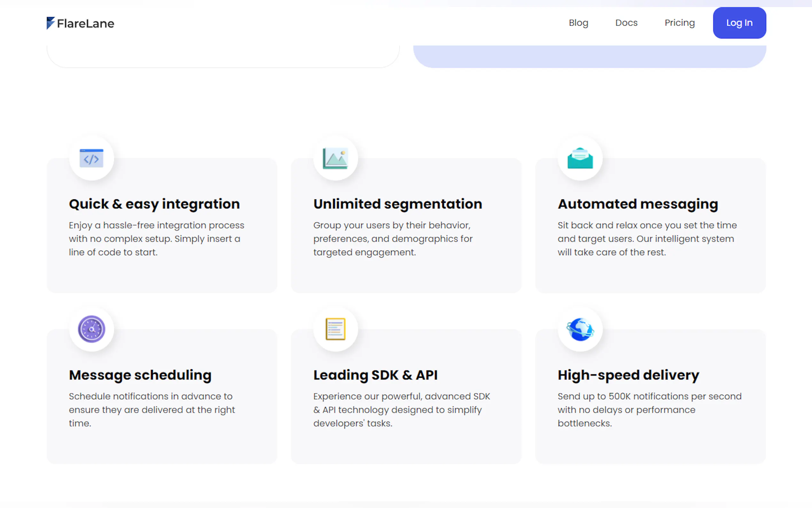
Task: Select the Quick & easy integration heading
Action: click(154, 204)
